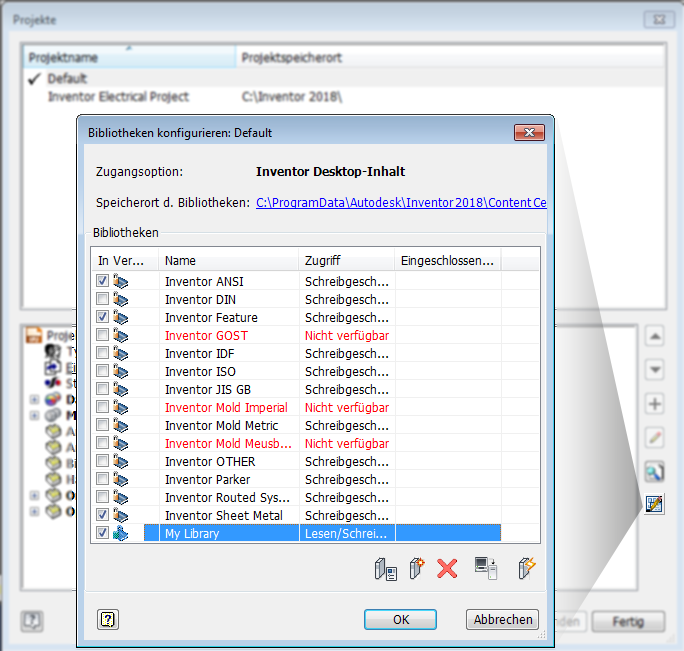Select the Inventor GOST library name

pyautogui.click(x=206, y=336)
